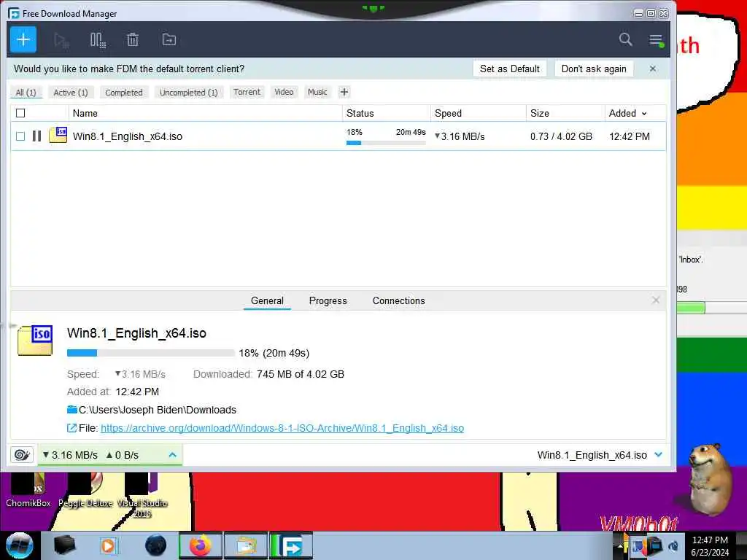747x560 pixels.
Task: Click the Set as Default button
Action: [x=510, y=69]
